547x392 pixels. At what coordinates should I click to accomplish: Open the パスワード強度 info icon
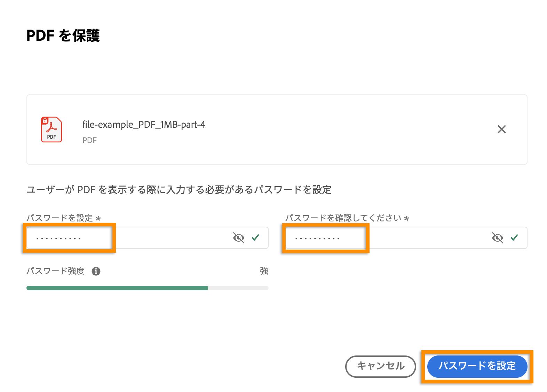[x=96, y=271]
